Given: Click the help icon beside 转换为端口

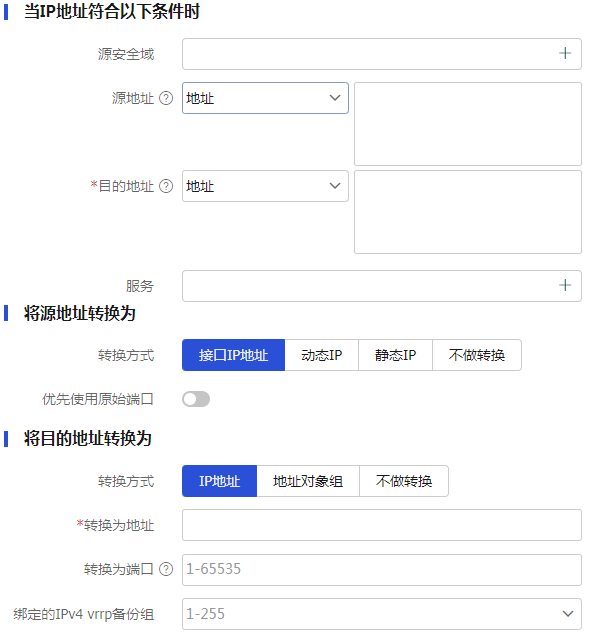Looking at the screenshot, I should click(x=166, y=569).
